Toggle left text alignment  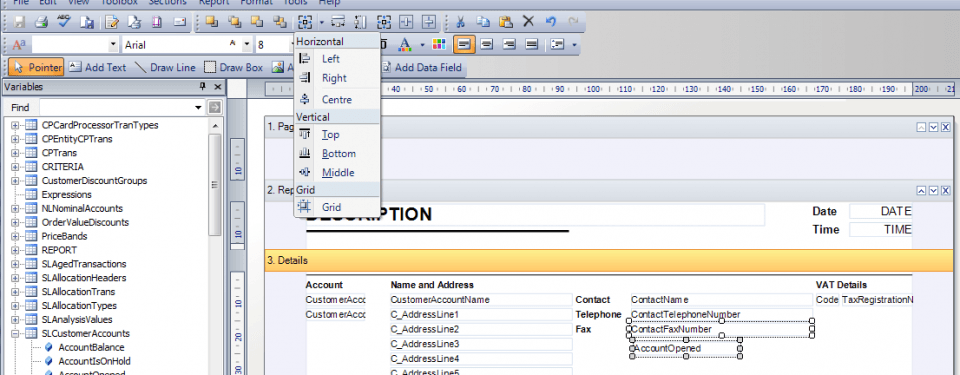[463, 45]
